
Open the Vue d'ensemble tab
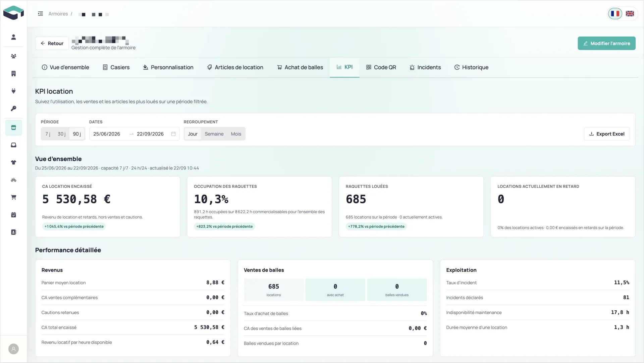[x=65, y=67]
